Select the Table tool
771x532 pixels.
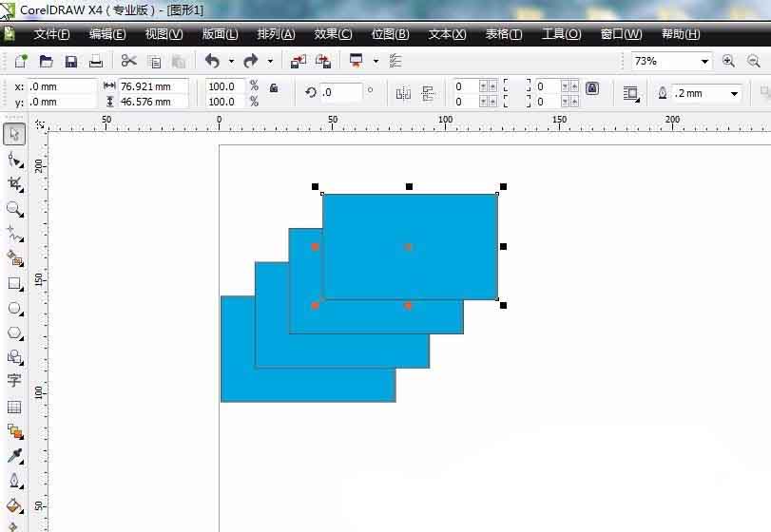point(14,407)
